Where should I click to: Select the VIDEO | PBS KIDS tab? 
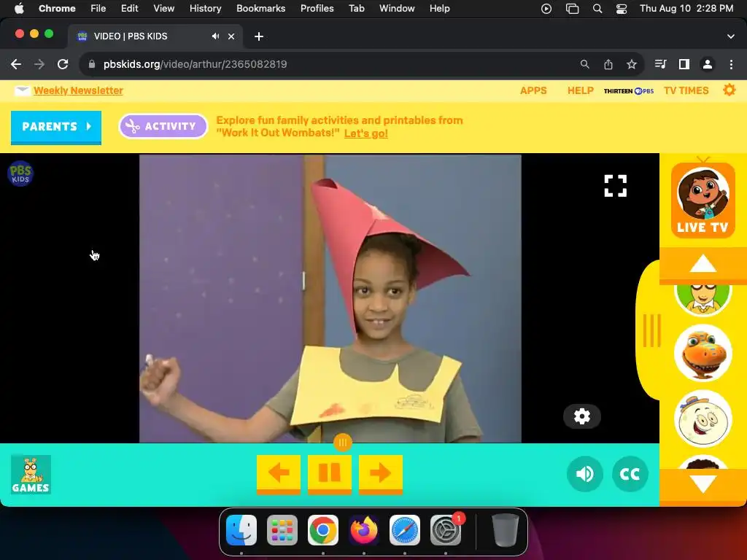pos(155,36)
